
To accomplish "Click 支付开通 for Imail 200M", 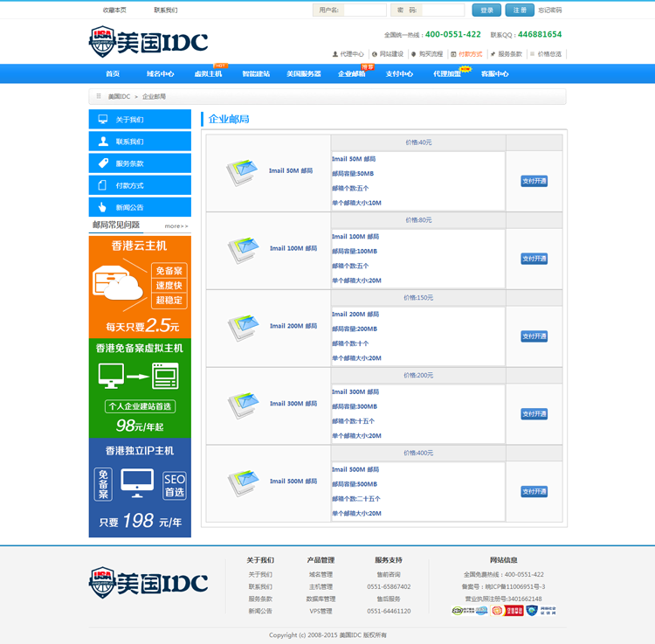I will click(x=534, y=336).
